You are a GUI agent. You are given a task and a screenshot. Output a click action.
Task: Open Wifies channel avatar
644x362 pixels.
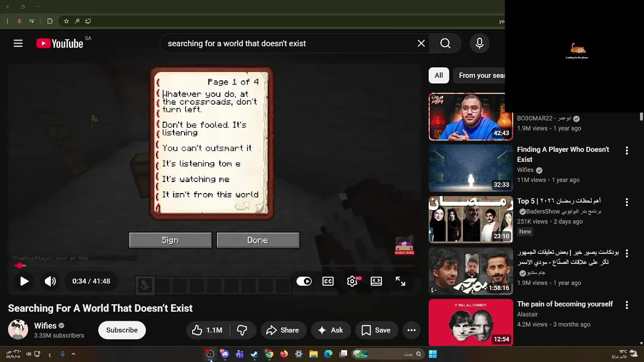click(x=18, y=330)
